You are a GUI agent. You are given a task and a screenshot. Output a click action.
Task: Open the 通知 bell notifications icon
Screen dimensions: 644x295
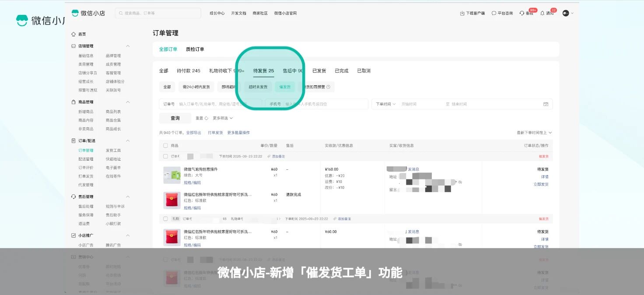(542, 13)
